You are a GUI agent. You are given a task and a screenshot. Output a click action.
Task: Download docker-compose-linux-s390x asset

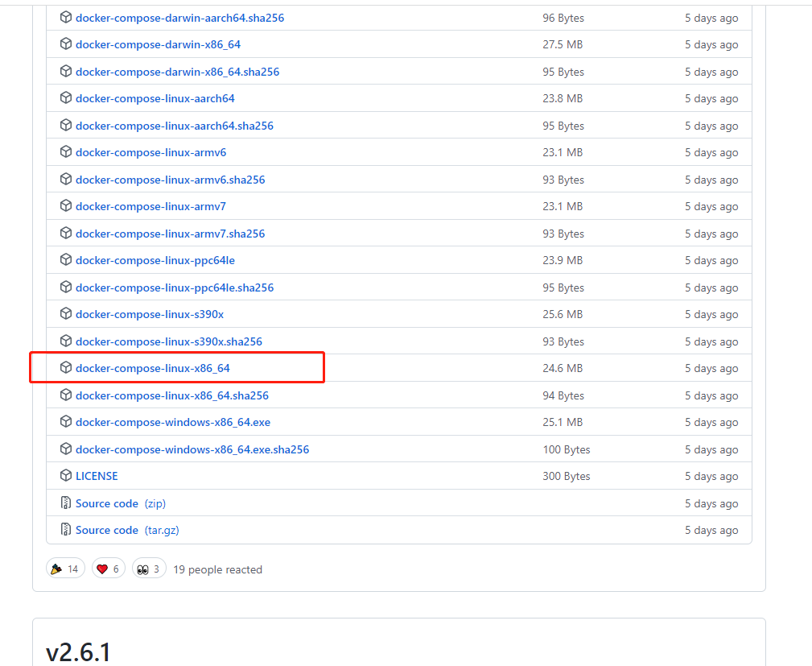(x=150, y=314)
